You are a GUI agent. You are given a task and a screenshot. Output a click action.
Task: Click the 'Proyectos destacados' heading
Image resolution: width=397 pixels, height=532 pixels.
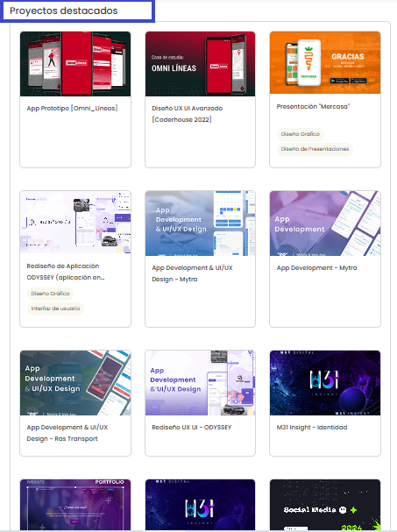pyautogui.click(x=64, y=11)
